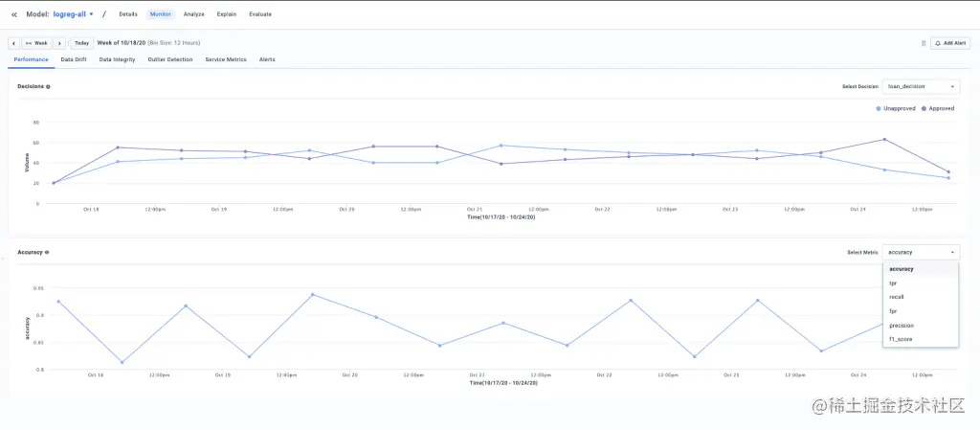Click the small icon left of Add Alert
This screenshot has width=980, height=430.
point(924,43)
